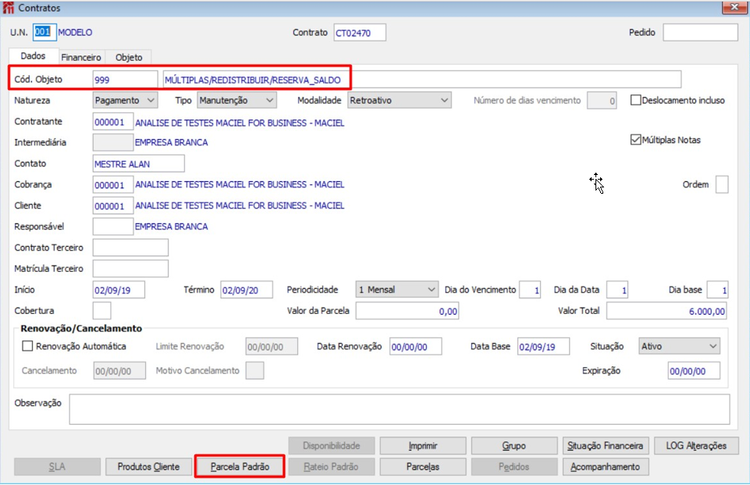Screen dimensions: 750x485
Task: Open the Situação Ativo dropdown
Action: (679, 346)
